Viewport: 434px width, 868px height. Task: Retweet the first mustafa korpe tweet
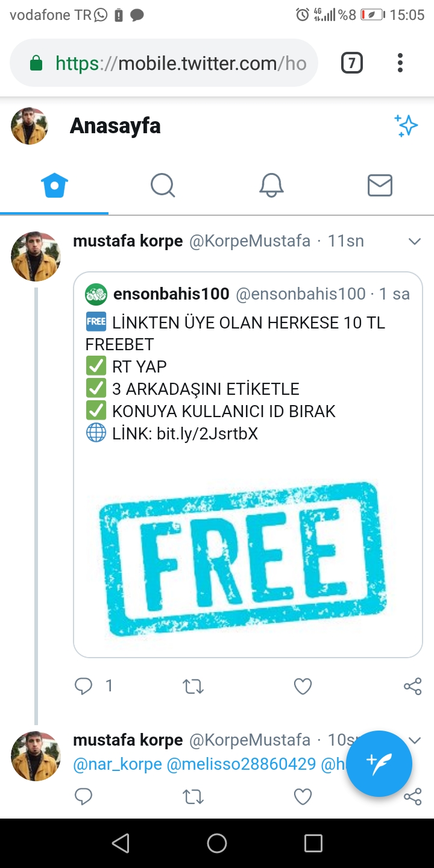coord(193,686)
